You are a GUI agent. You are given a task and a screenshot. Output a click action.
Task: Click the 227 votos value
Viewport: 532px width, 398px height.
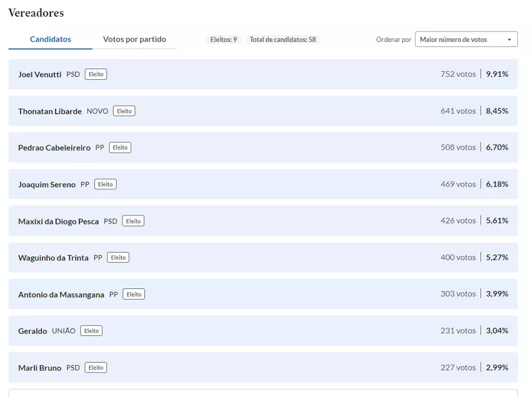coord(458,368)
